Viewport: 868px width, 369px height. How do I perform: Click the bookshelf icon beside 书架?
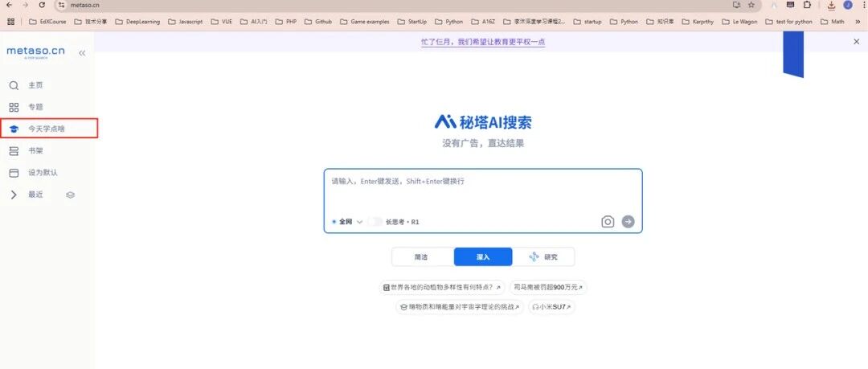14,150
